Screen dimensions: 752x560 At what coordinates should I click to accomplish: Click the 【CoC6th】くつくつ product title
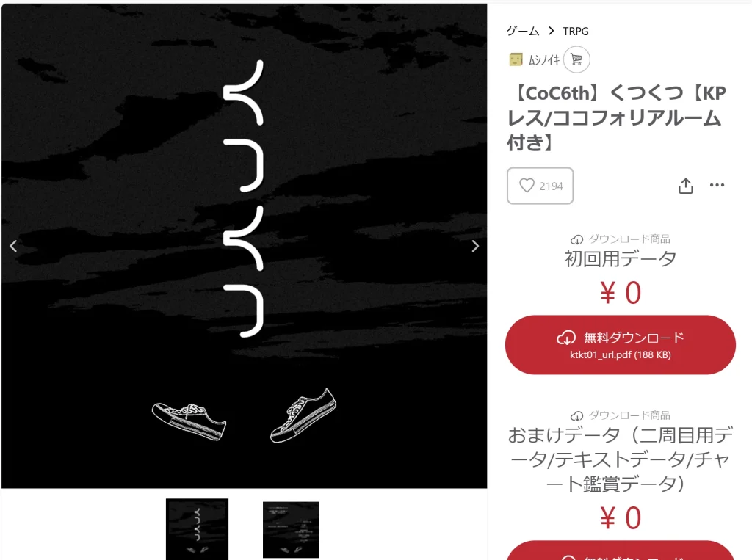(x=617, y=117)
